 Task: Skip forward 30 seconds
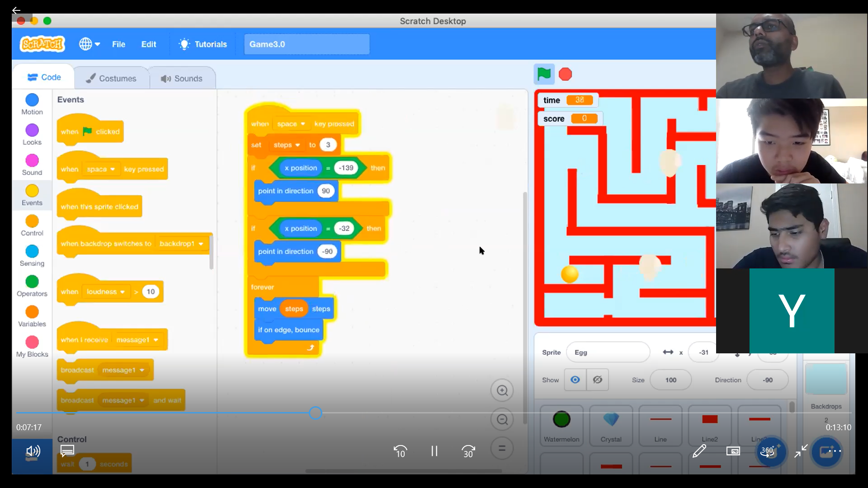[x=468, y=451]
